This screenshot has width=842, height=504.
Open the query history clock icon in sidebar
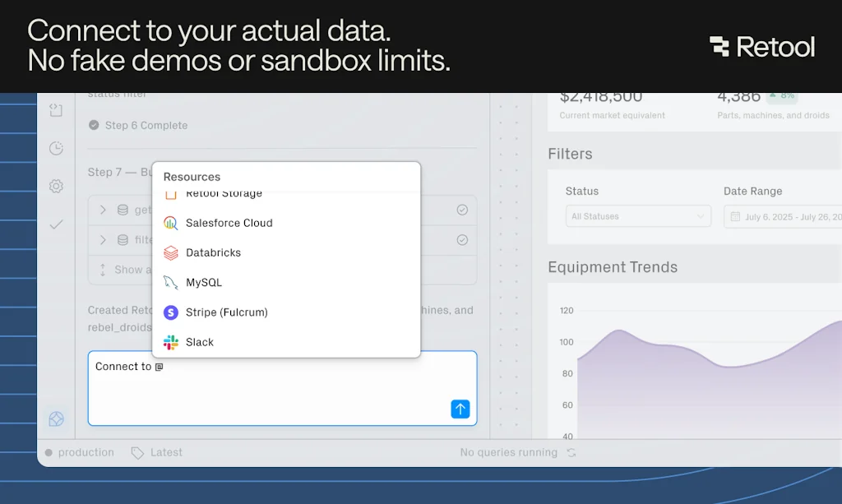(x=57, y=148)
